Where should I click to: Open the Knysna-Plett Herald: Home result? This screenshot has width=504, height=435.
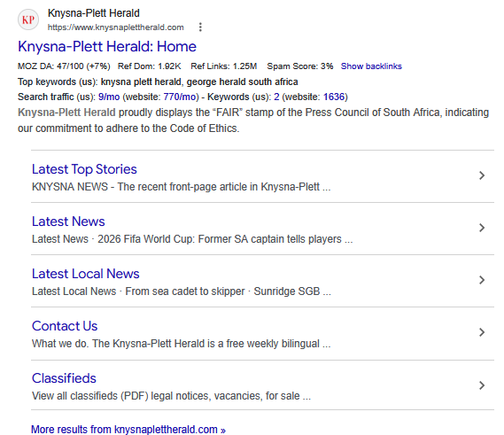[107, 47]
